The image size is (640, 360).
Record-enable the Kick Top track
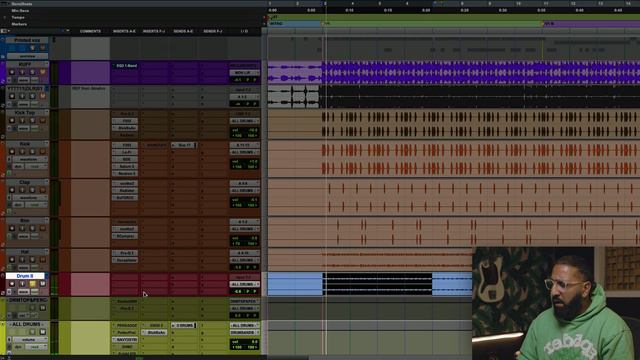[12, 120]
